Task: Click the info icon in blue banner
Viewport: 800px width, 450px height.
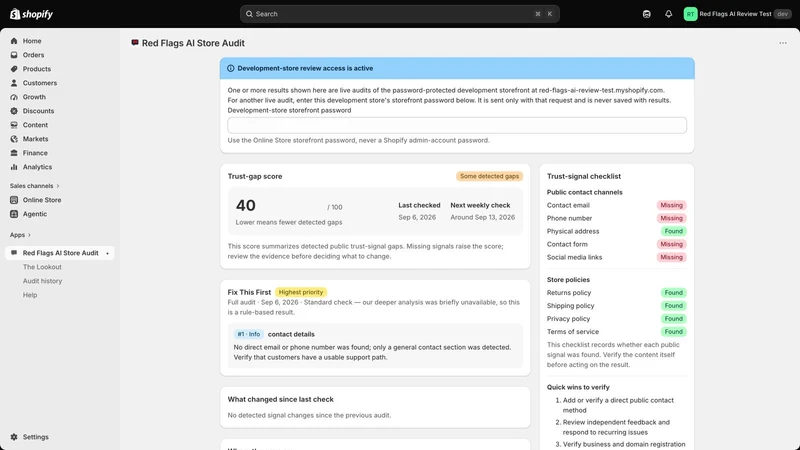Action: [231, 68]
